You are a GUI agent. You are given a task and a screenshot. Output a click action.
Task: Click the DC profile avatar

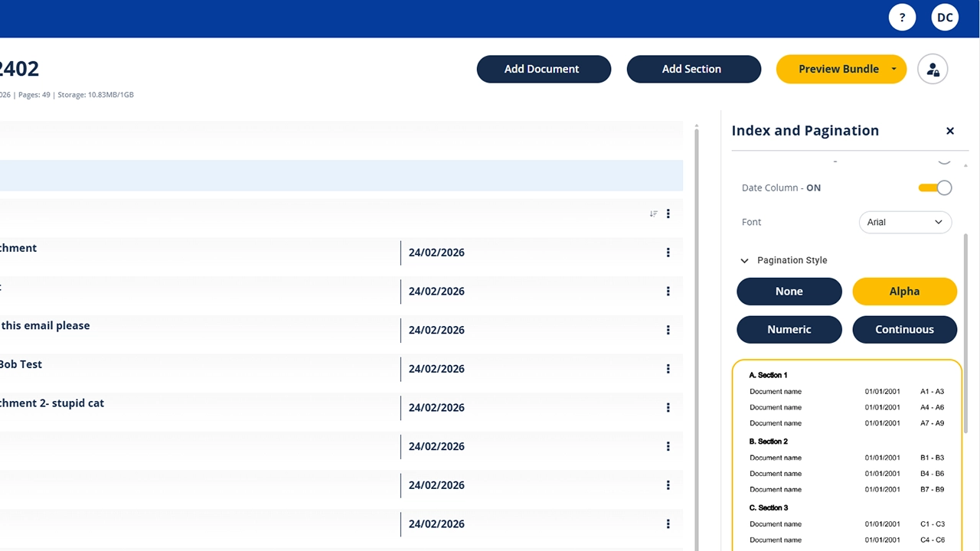pos(945,17)
